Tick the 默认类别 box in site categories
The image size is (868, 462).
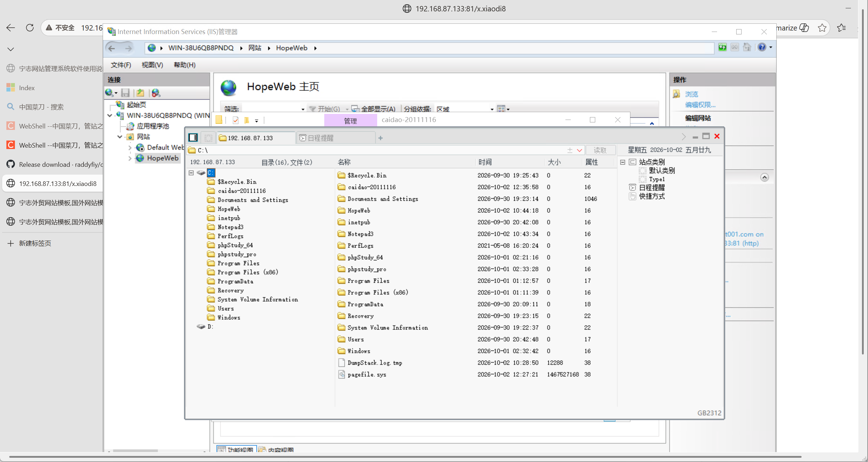[x=642, y=171]
